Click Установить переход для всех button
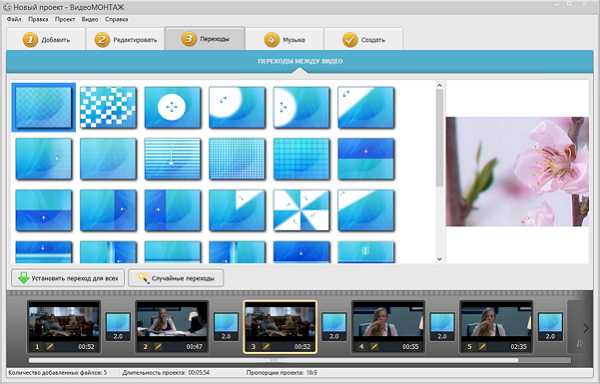Viewport: 600px width, 384px height. pyautogui.click(x=68, y=278)
